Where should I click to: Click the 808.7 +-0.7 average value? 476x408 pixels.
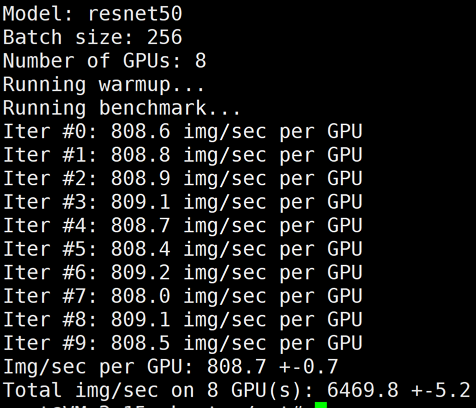click(x=273, y=367)
